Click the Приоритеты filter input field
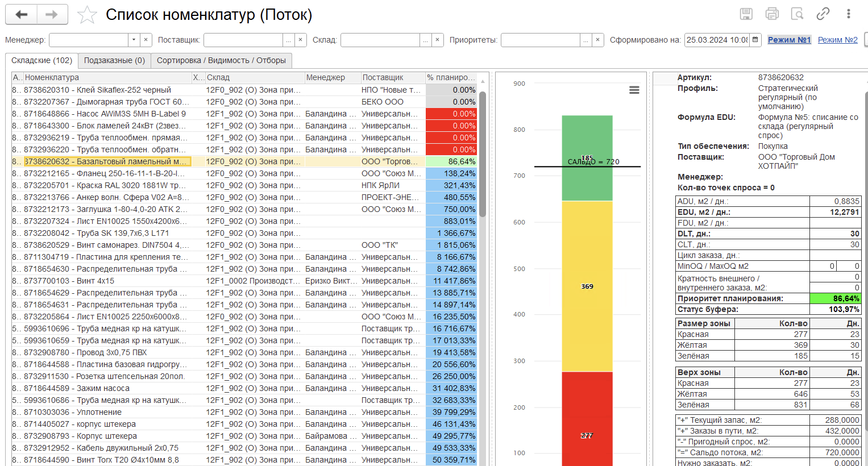868x466 pixels. tap(541, 40)
